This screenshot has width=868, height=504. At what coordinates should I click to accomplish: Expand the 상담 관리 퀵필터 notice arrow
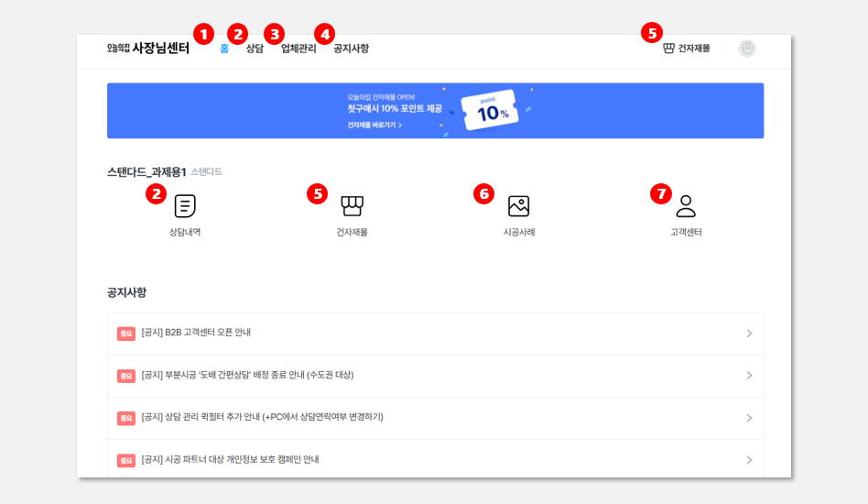(749, 418)
